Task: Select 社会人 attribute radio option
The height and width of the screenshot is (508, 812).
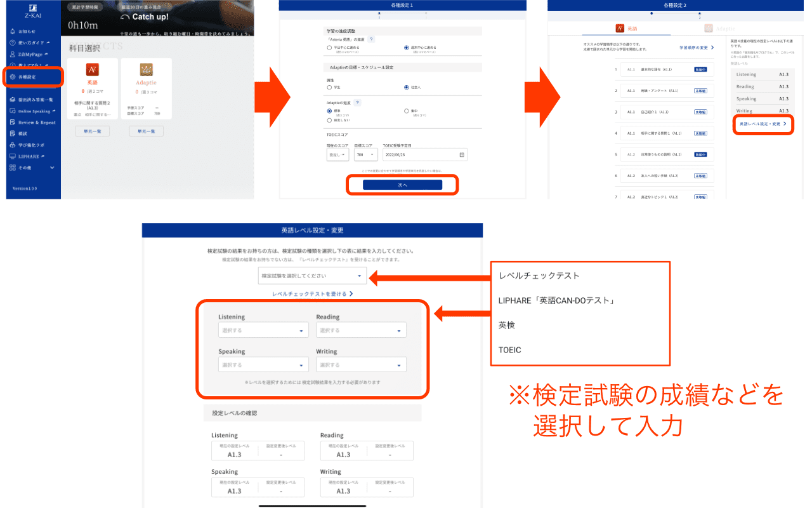Action: pyautogui.click(x=407, y=87)
